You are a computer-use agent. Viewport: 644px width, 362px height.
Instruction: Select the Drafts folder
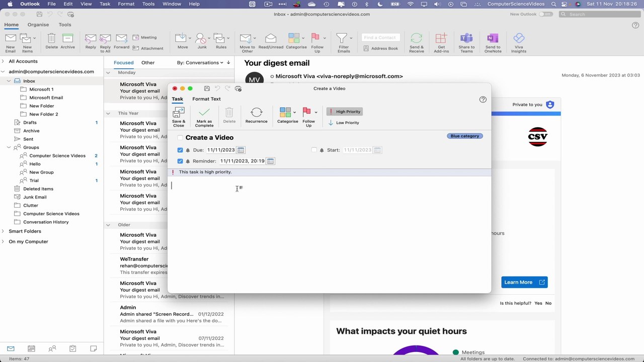[30, 123]
